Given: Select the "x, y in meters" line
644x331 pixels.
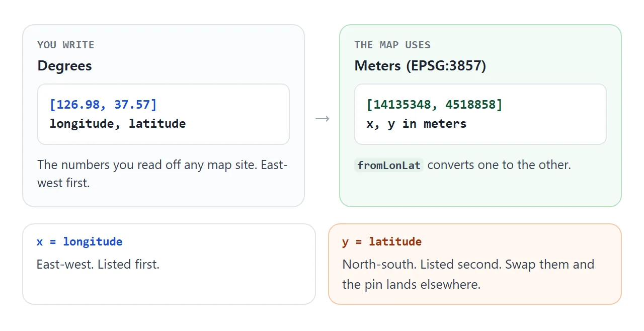Looking at the screenshot, I should point(417,123).
